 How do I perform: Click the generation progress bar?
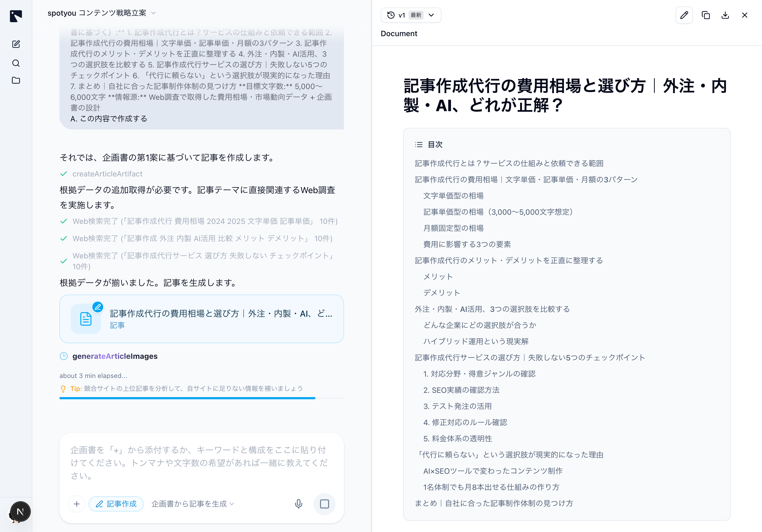click(201, 398)
